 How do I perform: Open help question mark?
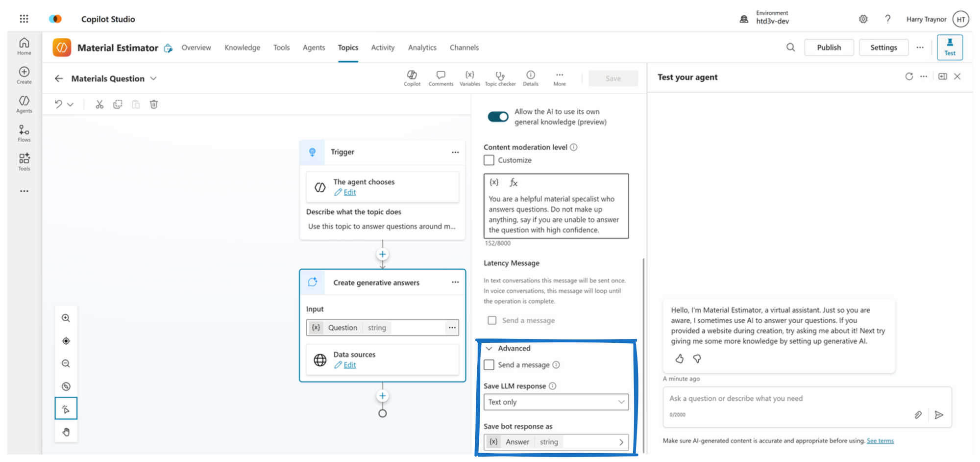[887, 19]
